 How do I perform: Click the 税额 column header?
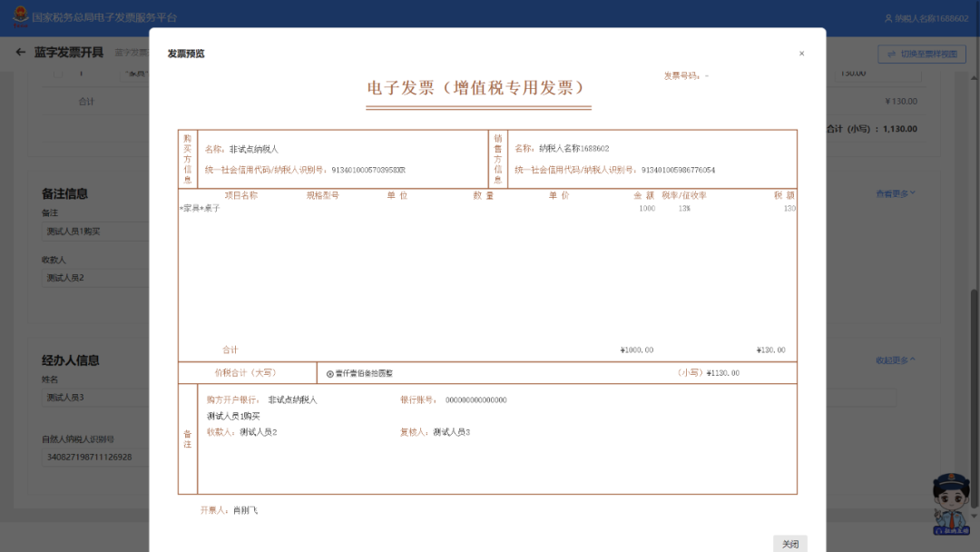pyautogui.click(x=784, y=196)
